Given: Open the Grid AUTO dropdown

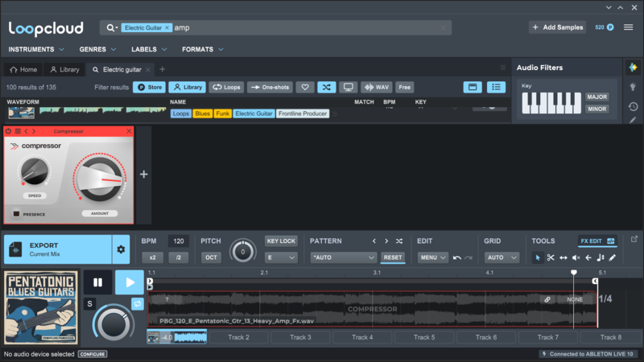Looking at the screenshot, I should tap(501, 257).
